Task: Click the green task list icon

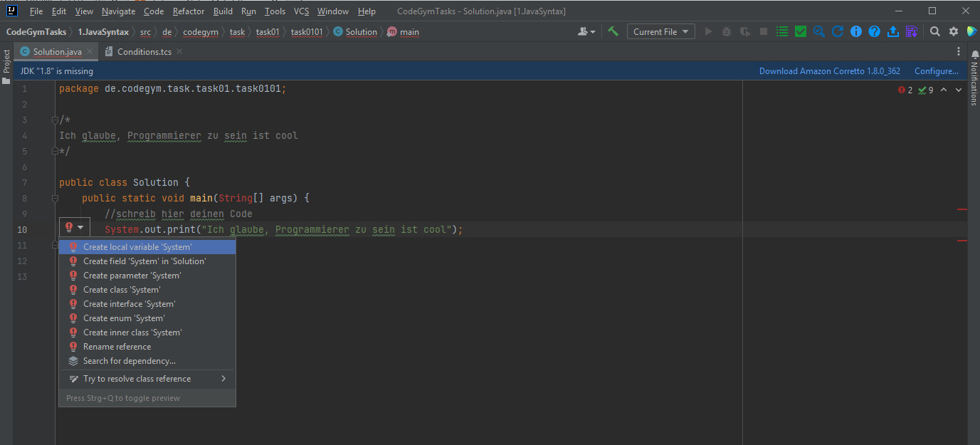Action: tap(782, 31)
